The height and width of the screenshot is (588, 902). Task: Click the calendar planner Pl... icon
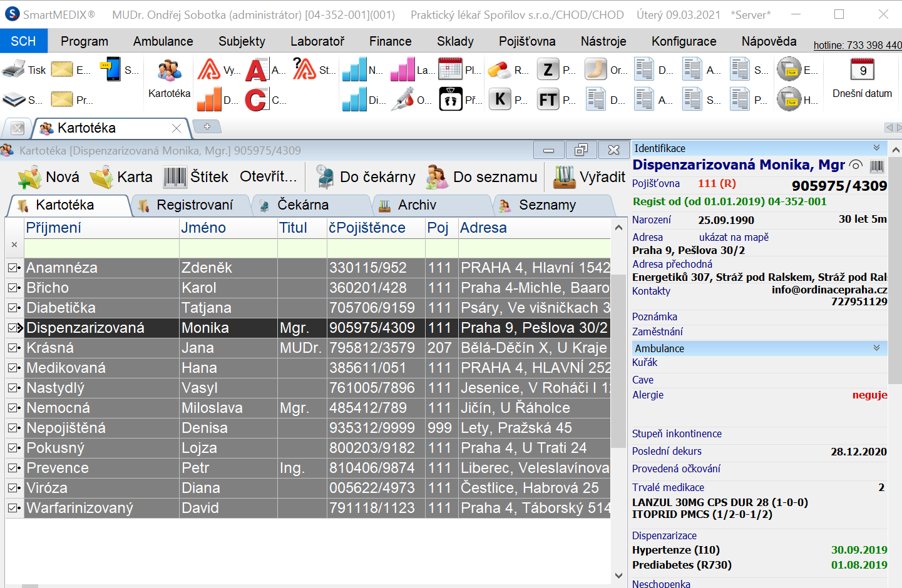click(450, 69)
